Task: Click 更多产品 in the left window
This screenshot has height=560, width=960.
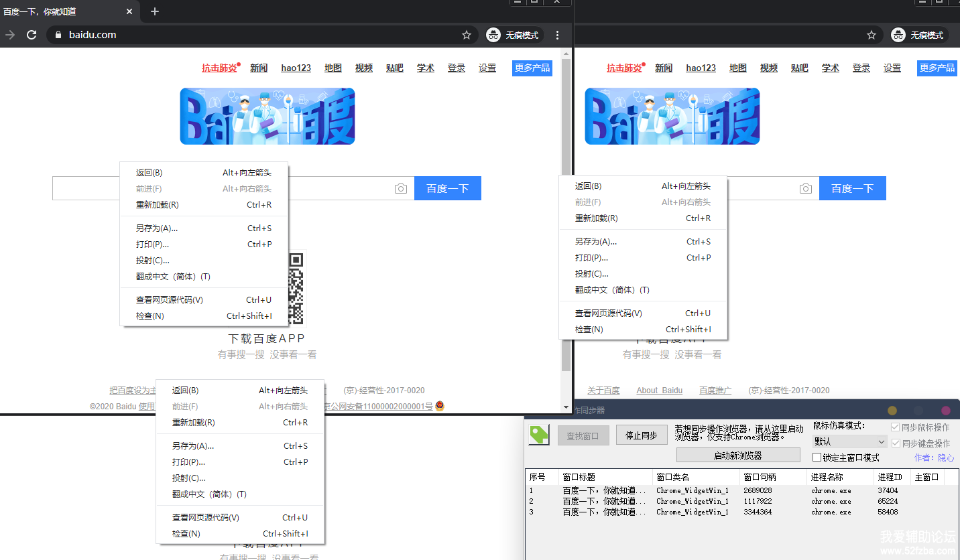Action: (532, 68)
